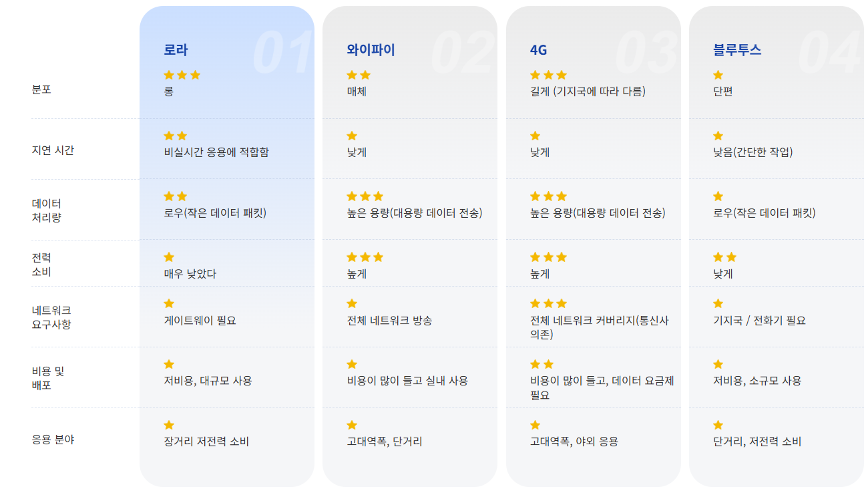Click the stars above 비실시간 응용에 적합함
868x491 pixels.
[175, 136]
